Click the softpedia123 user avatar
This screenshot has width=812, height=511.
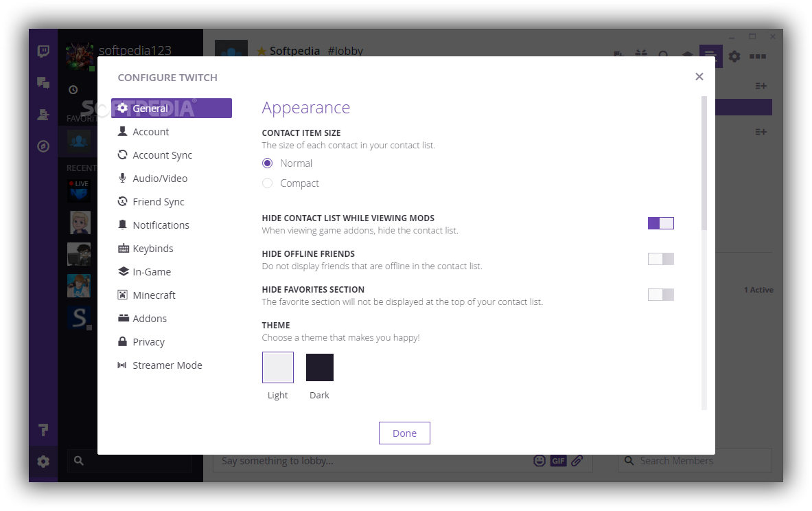click(x=80, y=56)
